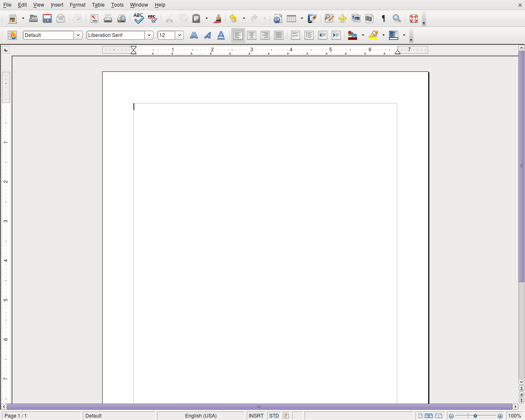
Task: Open the Format menu
Action: [x=78, y=5]
